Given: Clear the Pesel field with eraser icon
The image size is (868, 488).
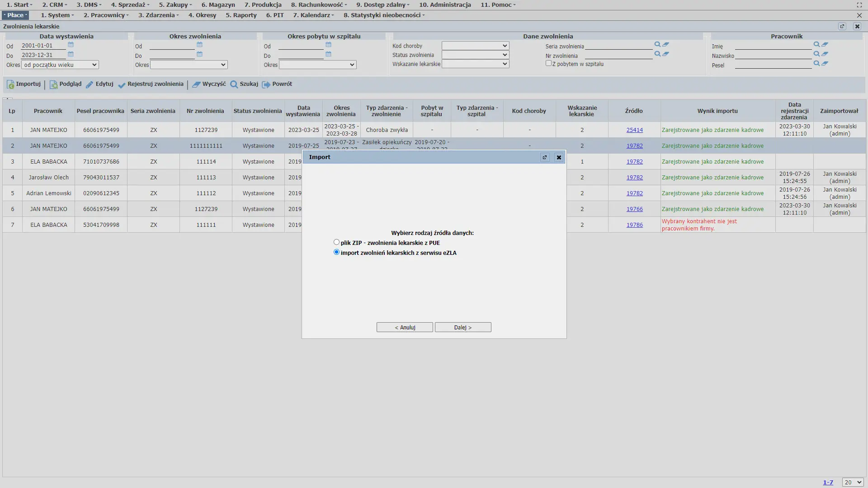Looking at the screenshot, I should pyautogui.click(x=825, y=64).
